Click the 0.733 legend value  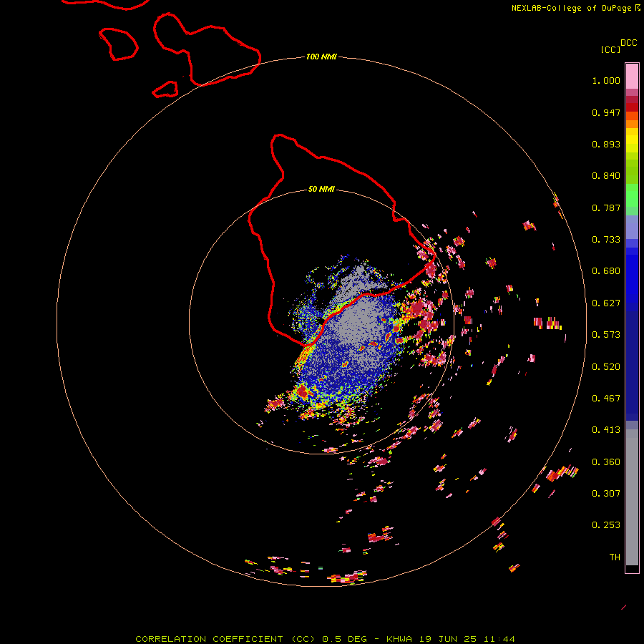(606, 240)
